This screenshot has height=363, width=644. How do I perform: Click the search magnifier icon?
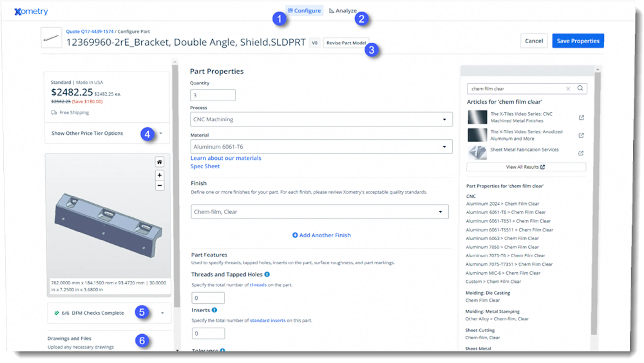tap(580, 88)
